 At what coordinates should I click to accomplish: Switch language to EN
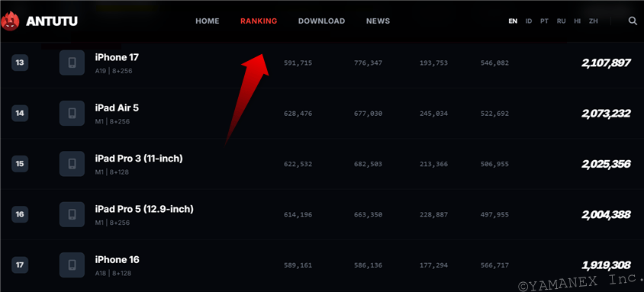tap(513, 21)
